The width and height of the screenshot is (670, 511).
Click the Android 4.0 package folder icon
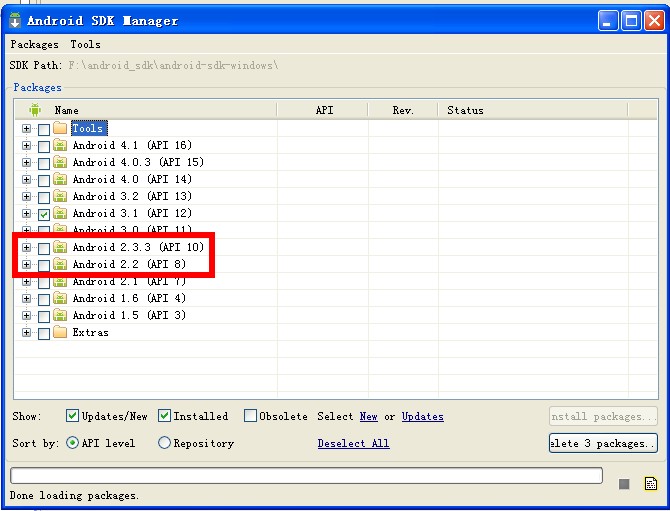point(60,179)
